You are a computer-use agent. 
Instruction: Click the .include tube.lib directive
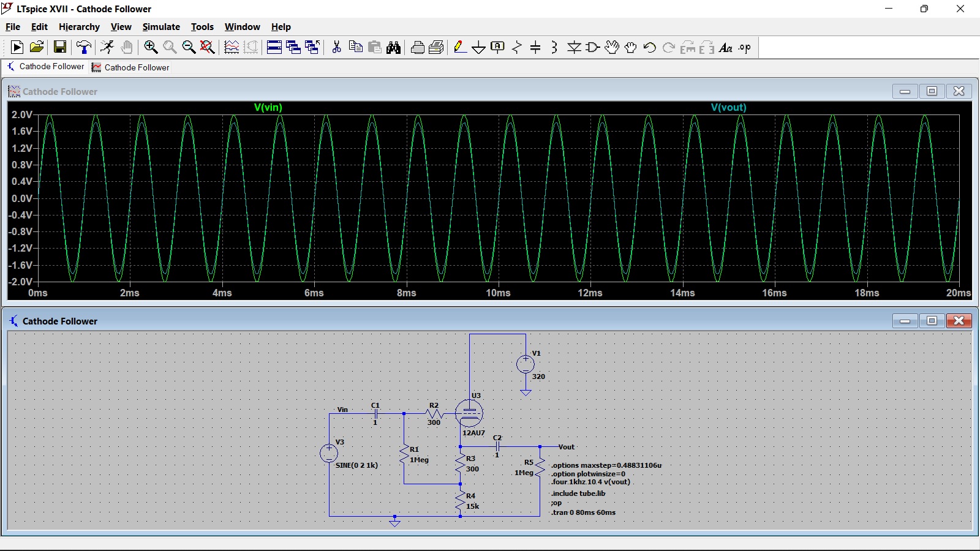pyautogui.click(x=578, y=493)
